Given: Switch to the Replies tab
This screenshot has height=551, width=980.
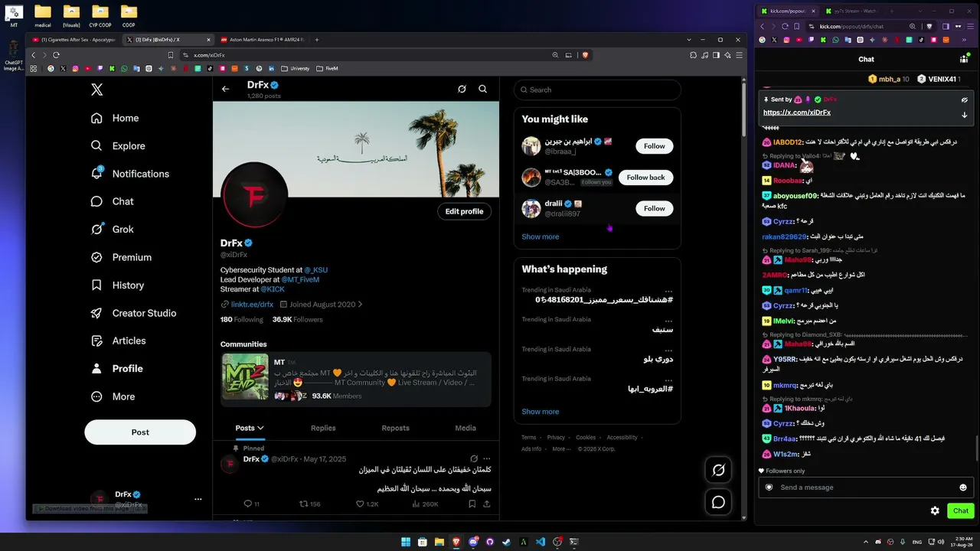Looking at the screenshot, I should point(323,428).
